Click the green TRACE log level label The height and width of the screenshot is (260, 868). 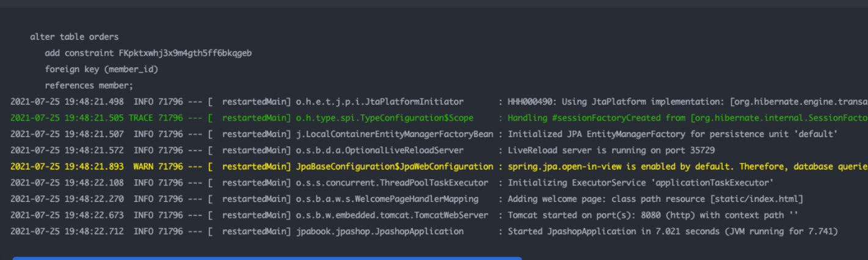[x=141, y=118]
